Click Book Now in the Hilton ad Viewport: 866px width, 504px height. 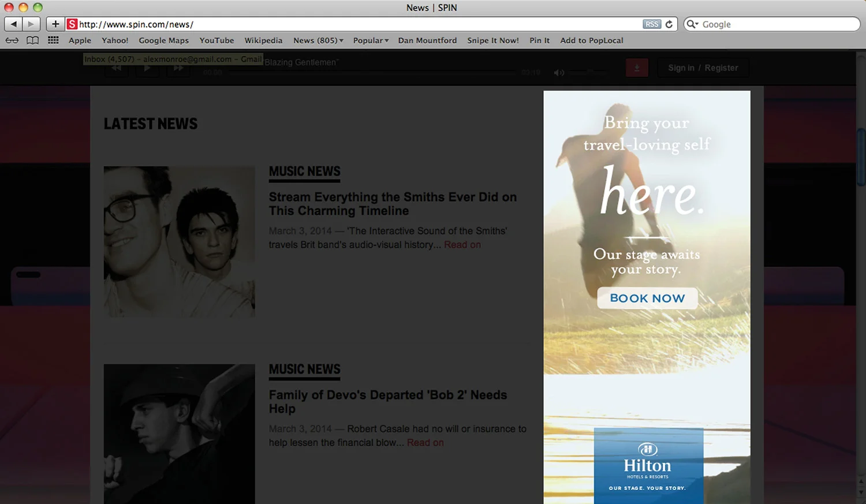click(x=647, y=298)
